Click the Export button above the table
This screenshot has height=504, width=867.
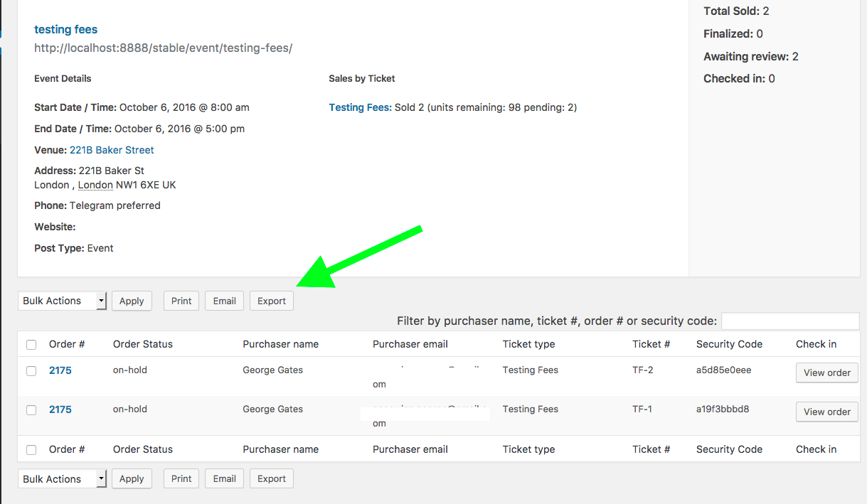(x=271, y=301)
